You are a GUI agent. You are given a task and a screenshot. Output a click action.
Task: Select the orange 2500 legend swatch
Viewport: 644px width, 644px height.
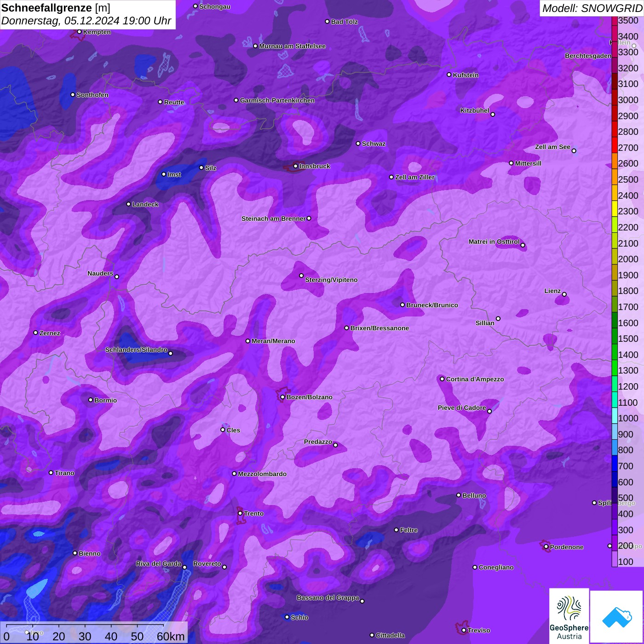[x=615, y=177]
